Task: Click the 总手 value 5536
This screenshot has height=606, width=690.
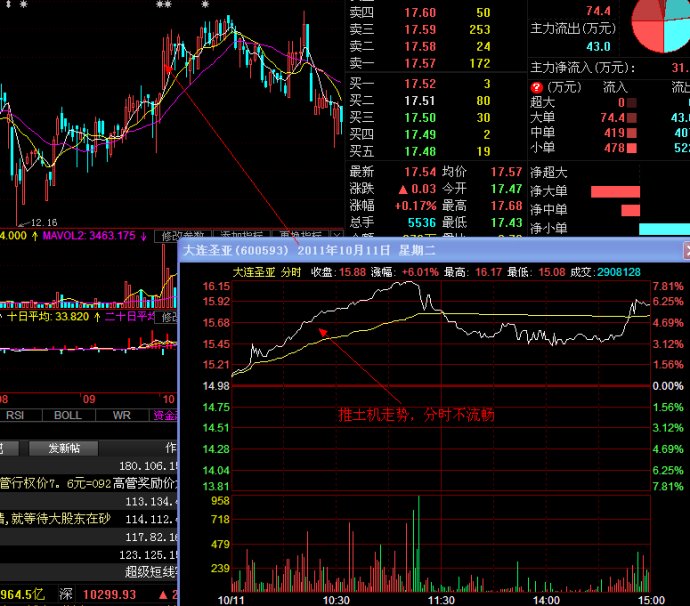Action: 422,223
